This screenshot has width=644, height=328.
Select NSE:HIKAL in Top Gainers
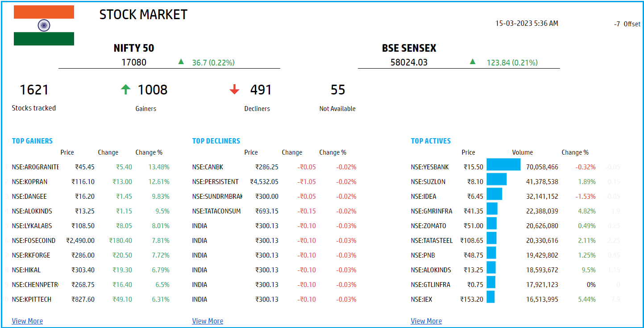coord(26,270)
